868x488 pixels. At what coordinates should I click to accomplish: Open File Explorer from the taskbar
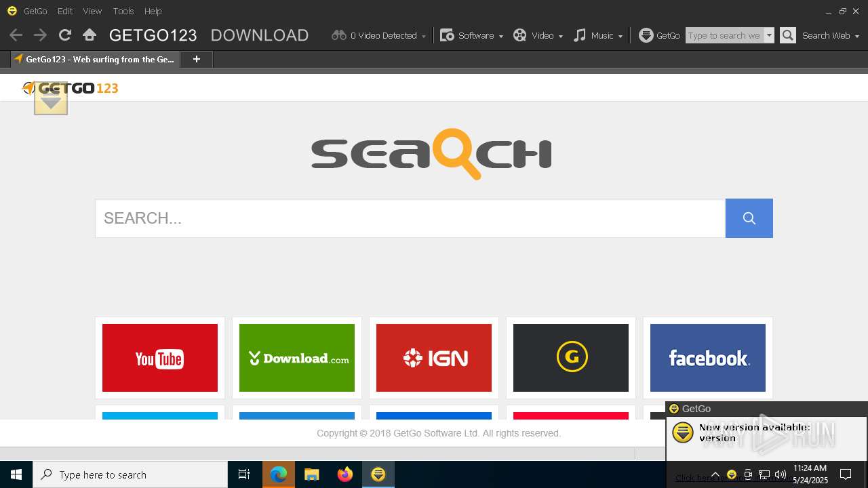pyautogui.click(x=312, y=474)
